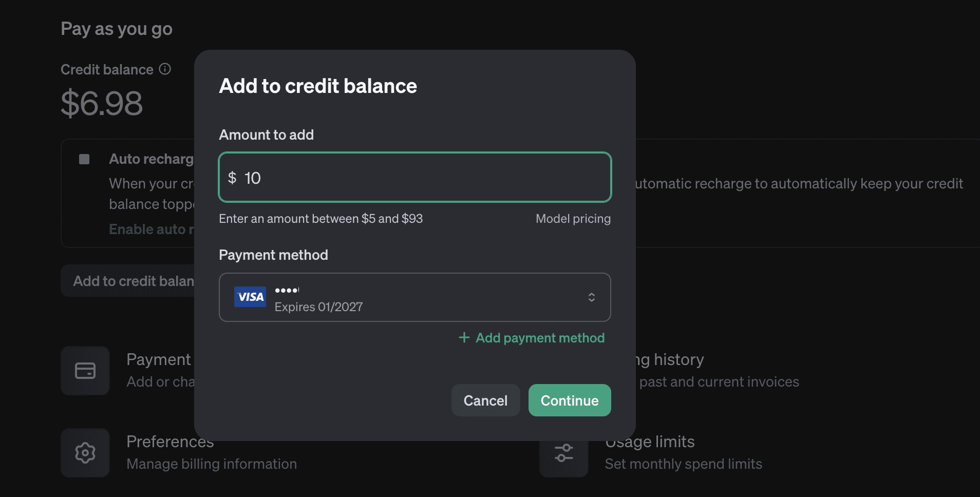The image size is (980, 497).
Task: Click Add payment method link
Action: 539,338
